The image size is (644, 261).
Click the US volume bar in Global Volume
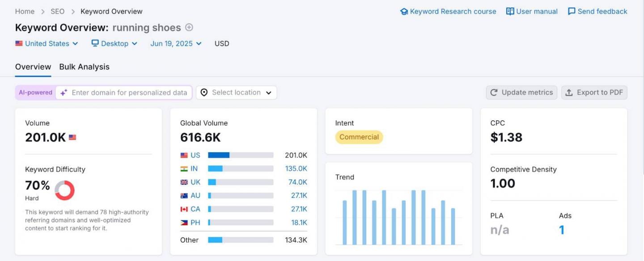(x=241, y=155)
